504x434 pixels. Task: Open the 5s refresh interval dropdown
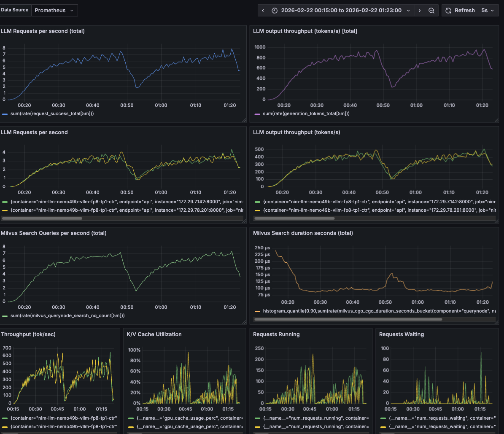488,11
